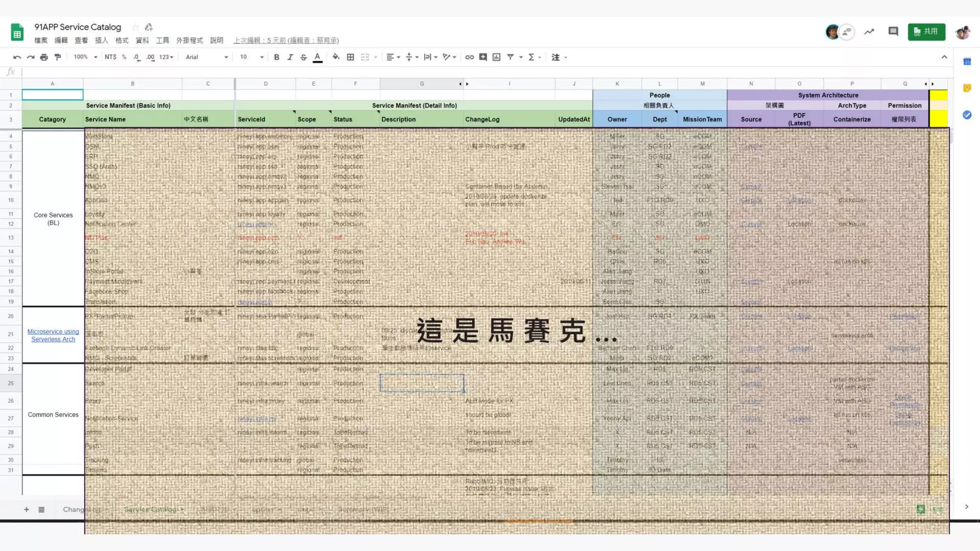Toggle strikethrough formatting
Viewport: 980px width, 551px height.
click(x=303, y=57)
